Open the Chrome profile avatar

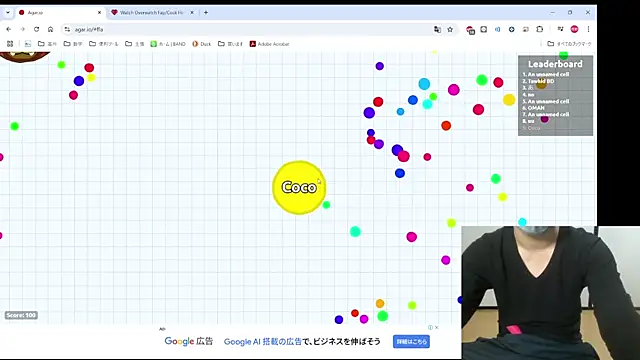[574, 29]
